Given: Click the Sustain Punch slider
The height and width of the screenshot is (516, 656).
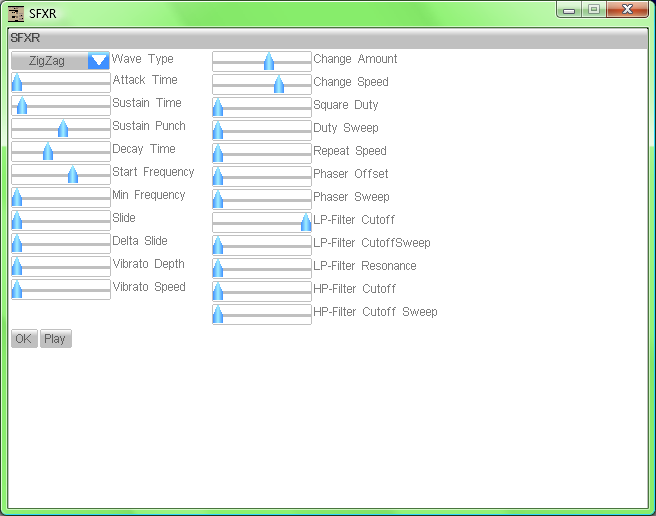Looking at the screenshot, I should [61, 128].
